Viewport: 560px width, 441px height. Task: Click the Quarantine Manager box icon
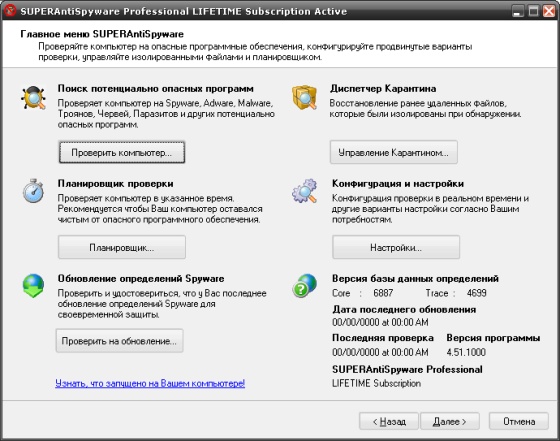[304, 97]
